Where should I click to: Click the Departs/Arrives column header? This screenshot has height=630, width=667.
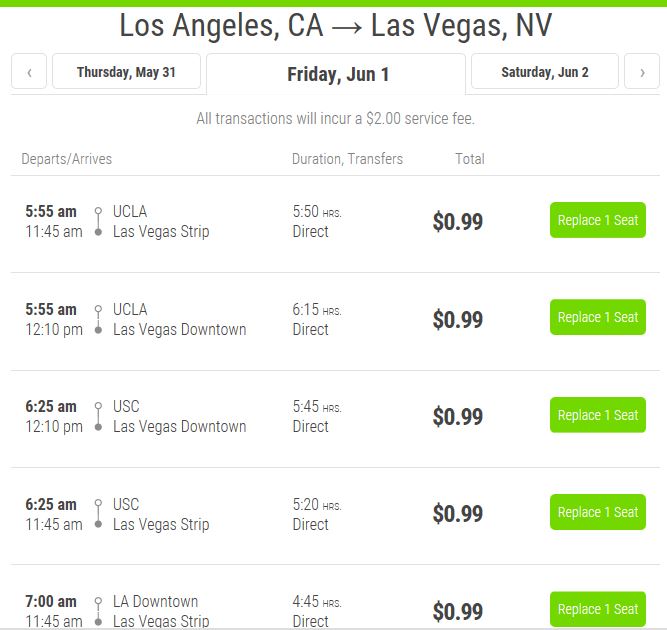(67, 159)
